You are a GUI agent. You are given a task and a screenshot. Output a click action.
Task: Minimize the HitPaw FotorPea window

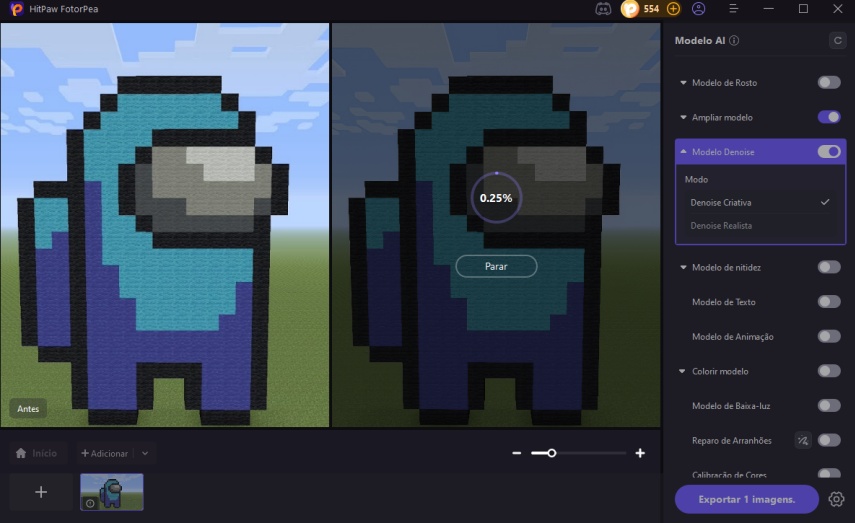(x=768, y=9)
